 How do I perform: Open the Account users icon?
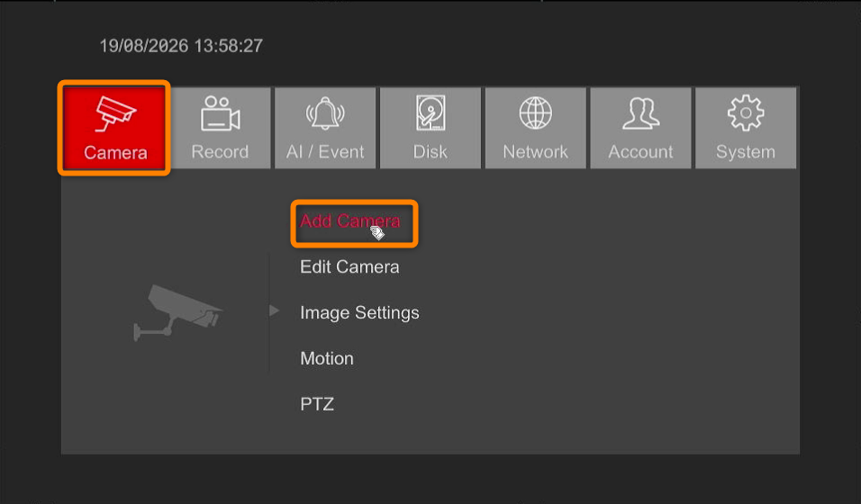point(641,113)
